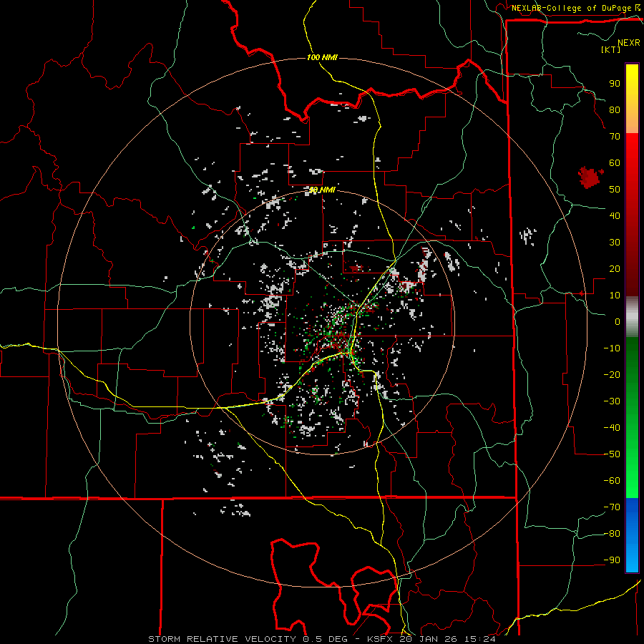Select the 90 value on the velocity scale
Screen dimensions: 644x644
(x=615, y=84)
